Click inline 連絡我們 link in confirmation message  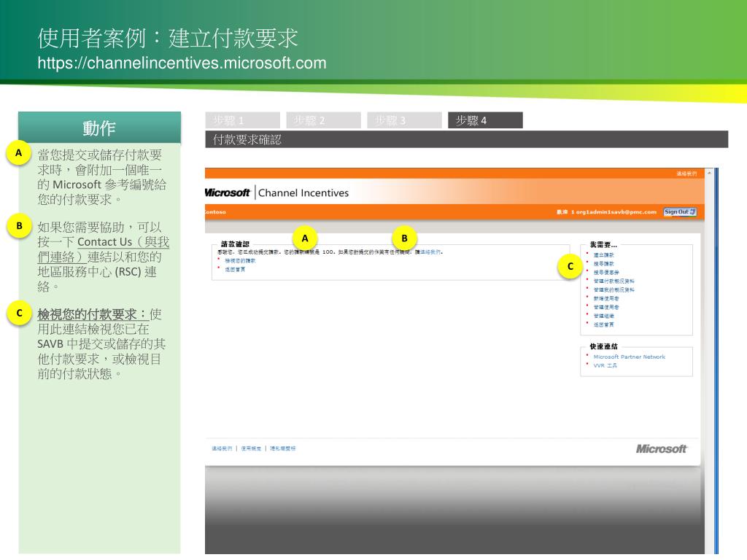430,252
